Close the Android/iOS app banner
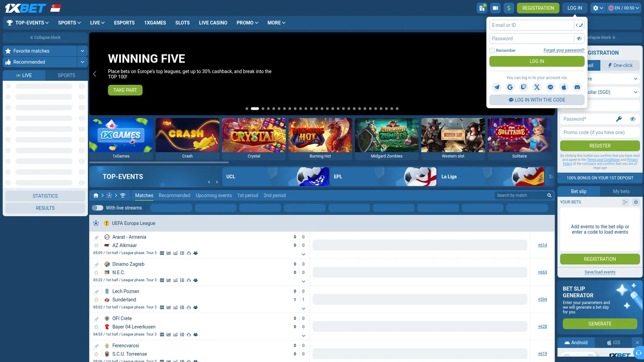 click(637, 342)
